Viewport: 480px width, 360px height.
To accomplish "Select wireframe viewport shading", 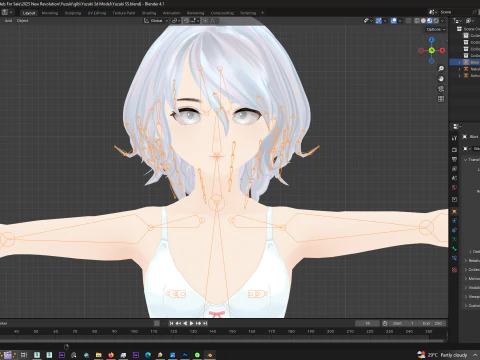I will tap(417, 21).
